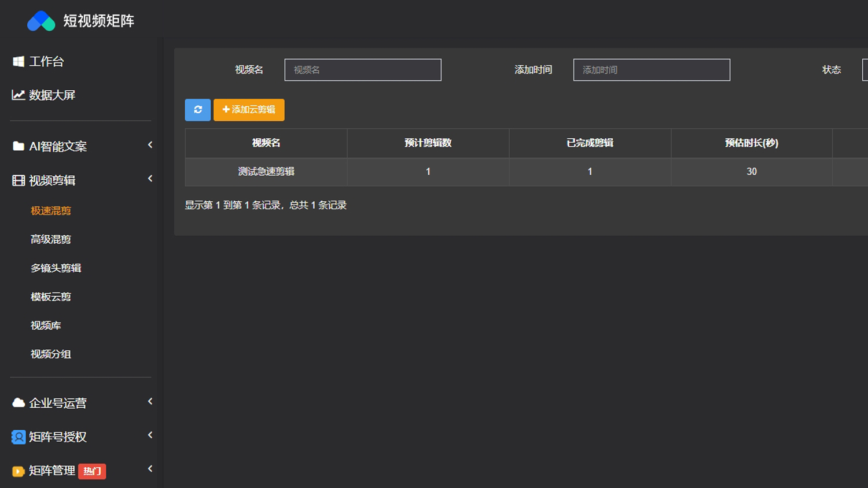Open 视频库 in the sidebar
The image size is (868, 488).
[46, 326]
